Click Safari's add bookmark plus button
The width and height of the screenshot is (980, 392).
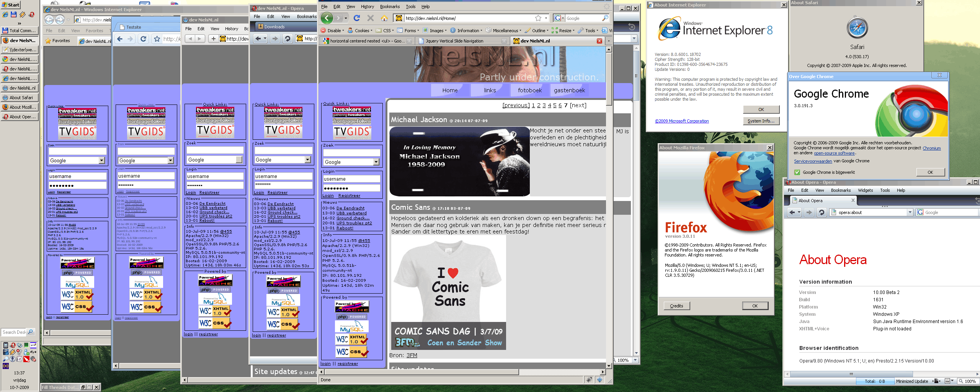click(214, 39)
